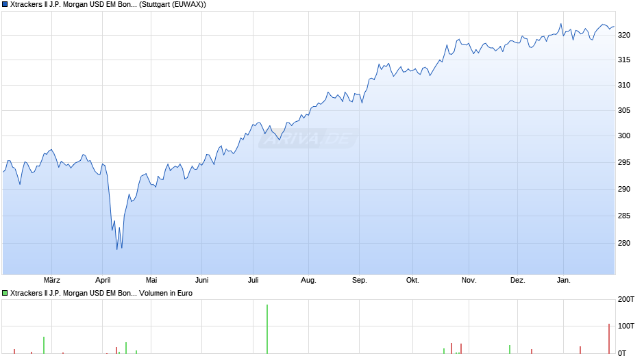Click the 300 price axis value
Image resolution: width=644 pixels, height=360 pixels.
point(624,136)
